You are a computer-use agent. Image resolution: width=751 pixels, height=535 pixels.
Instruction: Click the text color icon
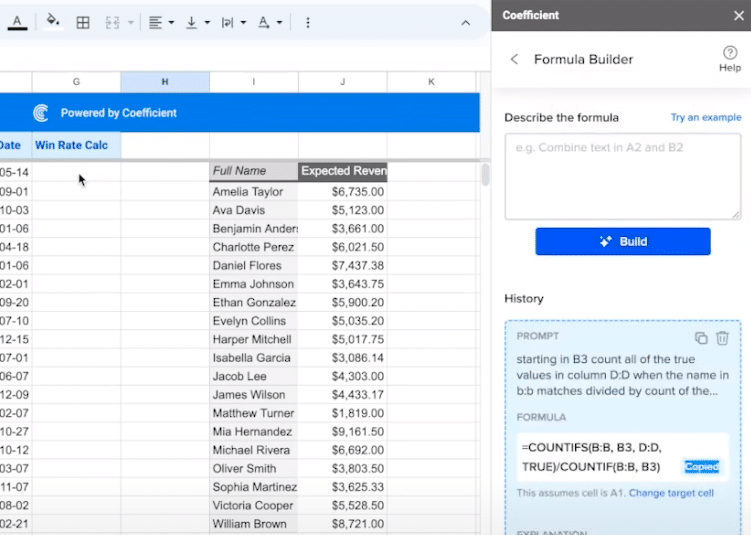17,22
